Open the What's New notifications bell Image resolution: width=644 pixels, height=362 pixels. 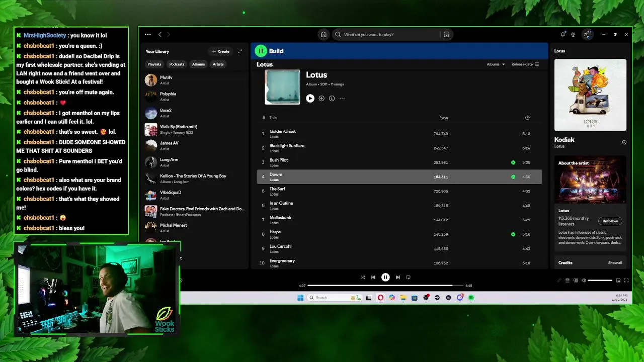point(562,35)
